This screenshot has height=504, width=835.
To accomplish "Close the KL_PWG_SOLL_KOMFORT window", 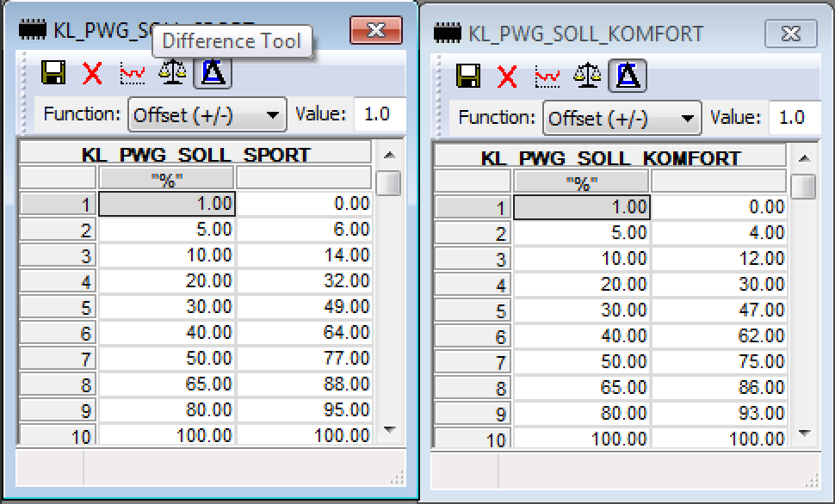I will click(789, 34).
